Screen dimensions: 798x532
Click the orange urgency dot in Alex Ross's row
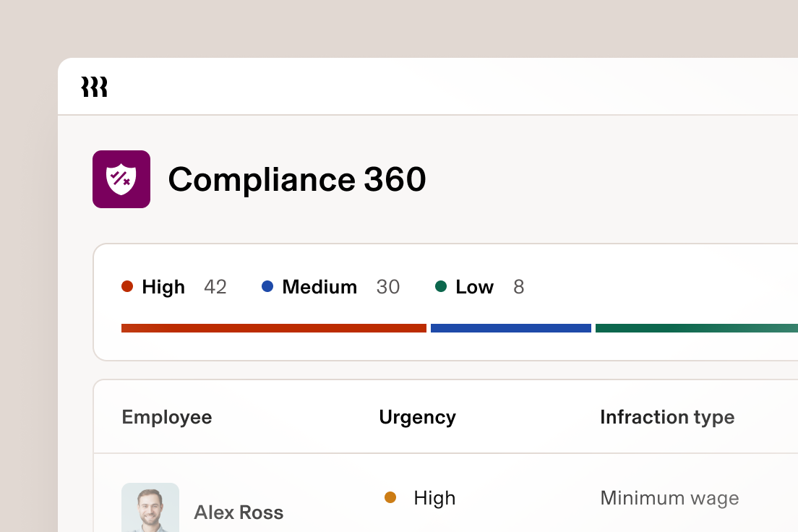point(391,498)
